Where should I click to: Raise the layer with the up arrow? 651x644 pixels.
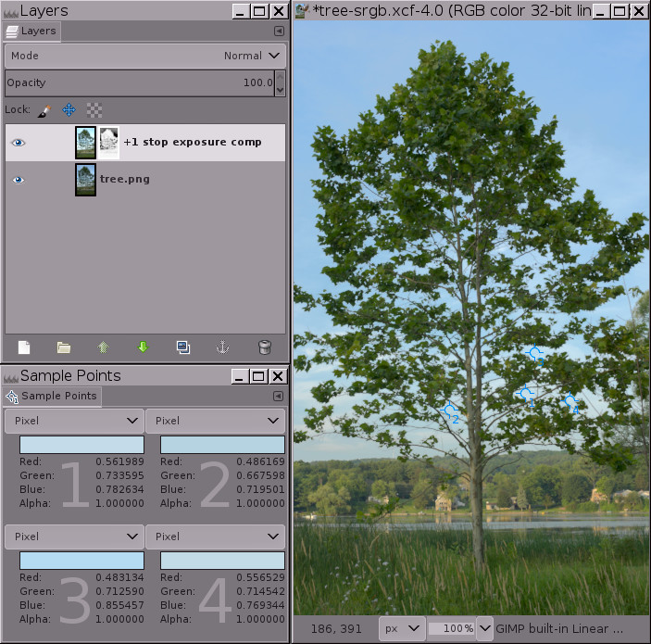pos(104,347)
